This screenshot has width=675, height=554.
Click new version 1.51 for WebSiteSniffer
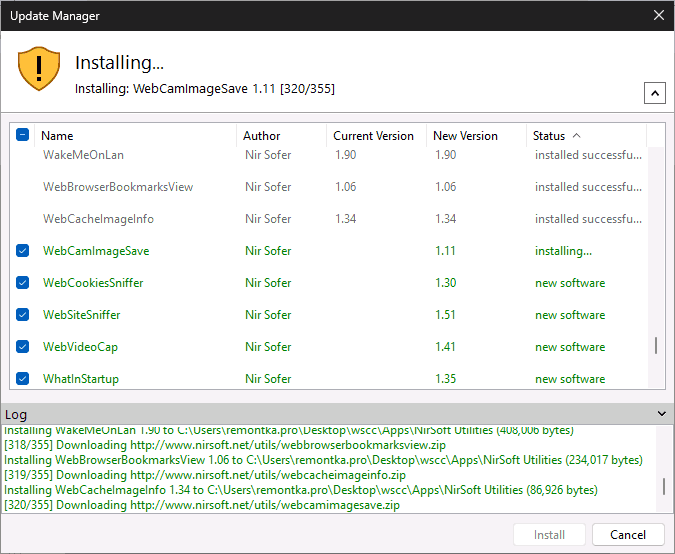pyautogui.click(x=445, y=315)
